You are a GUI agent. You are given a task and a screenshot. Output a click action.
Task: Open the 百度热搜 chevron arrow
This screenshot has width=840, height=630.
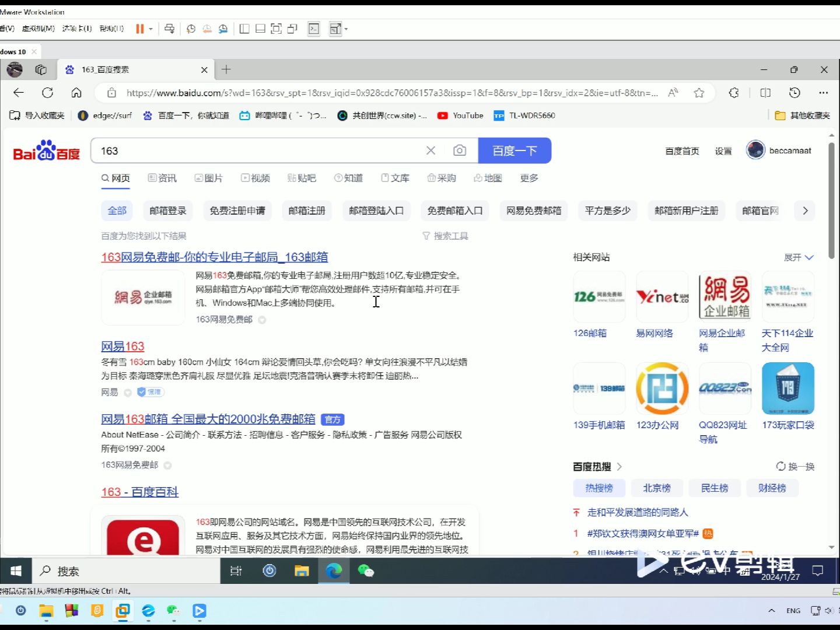pyautogui.click(x=619, y=466)
